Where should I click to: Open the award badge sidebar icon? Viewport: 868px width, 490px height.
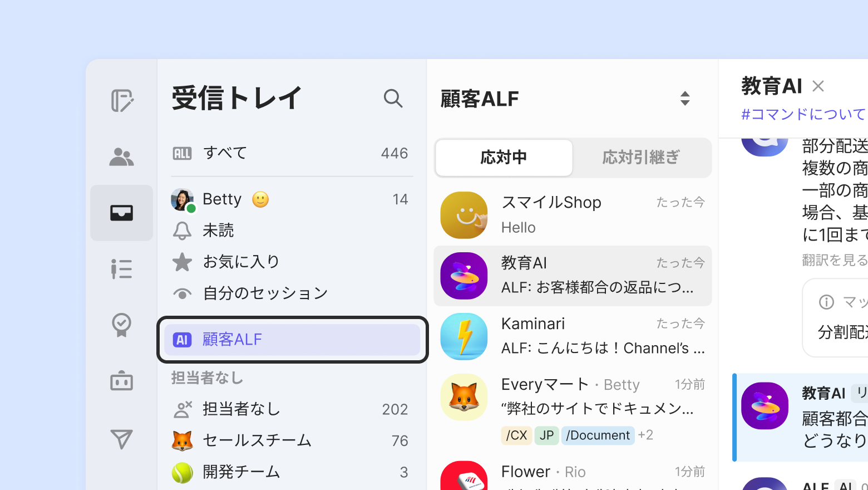pos(121,325)
